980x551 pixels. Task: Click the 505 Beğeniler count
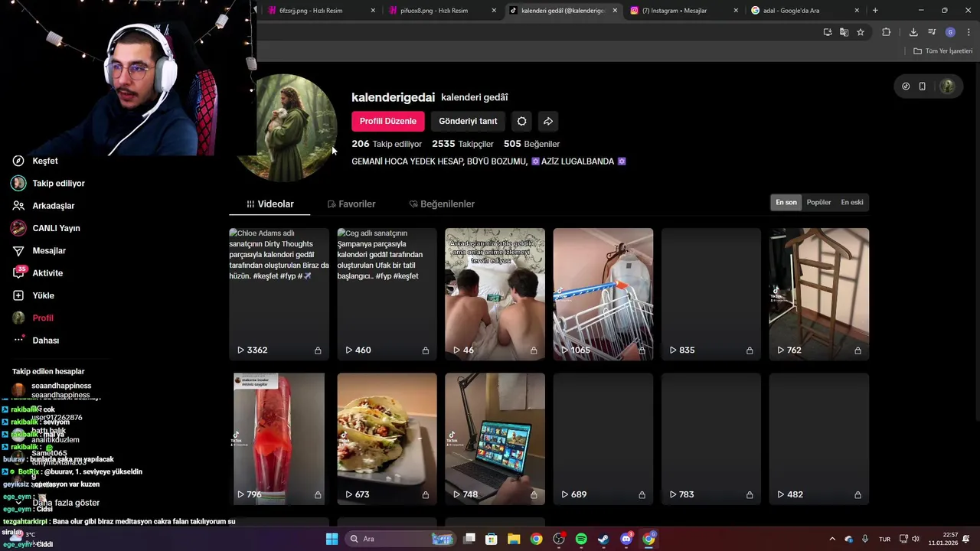(531, 144)
